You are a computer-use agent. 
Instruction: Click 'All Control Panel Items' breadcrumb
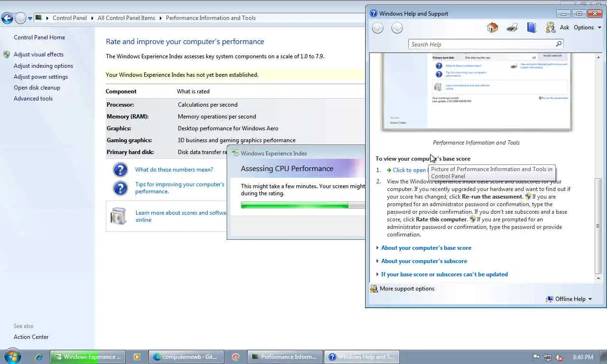click(126, 18)
